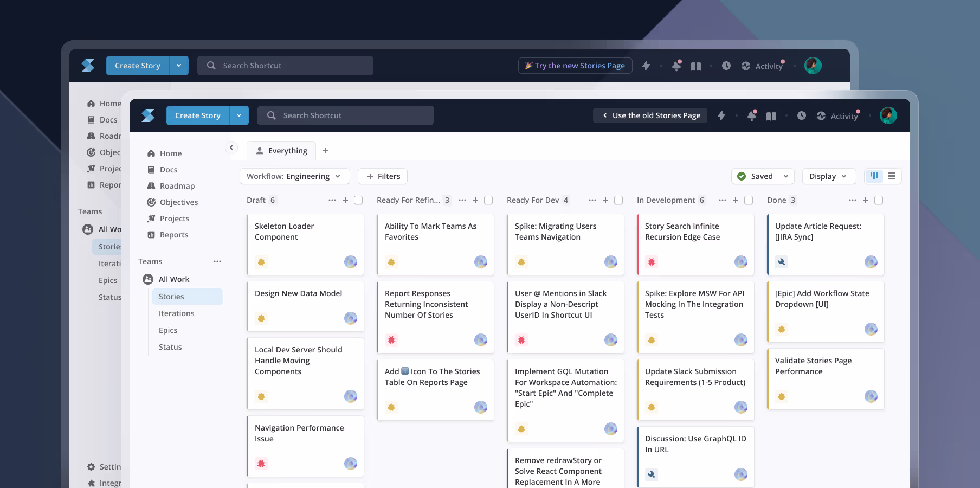
Task: Focus Search Shortcut field in front window
Action: click(x=345, y=115)
